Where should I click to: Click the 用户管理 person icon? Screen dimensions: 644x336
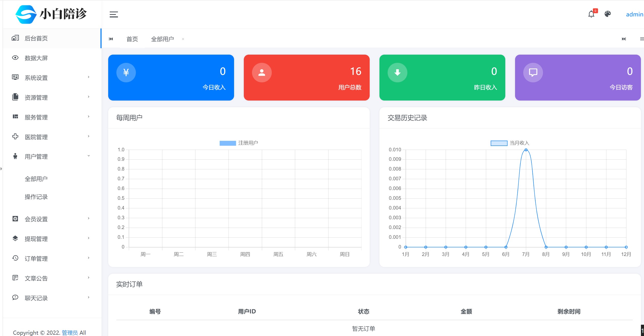click(x=15, y=156)
